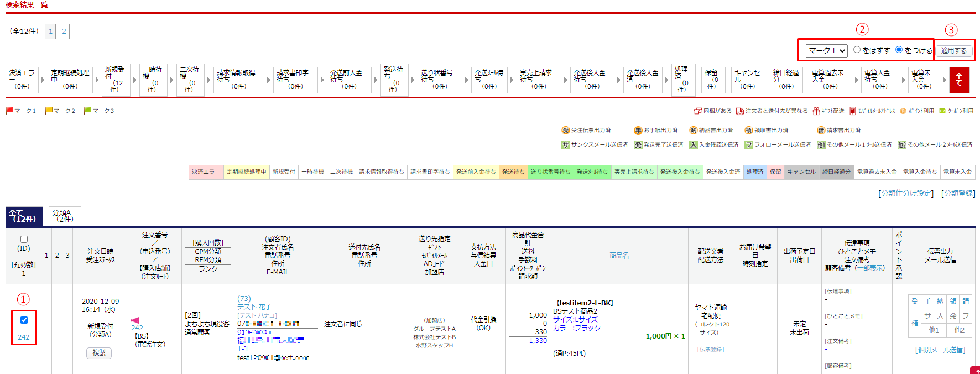Expand the 一部表示 link in 顧客備考 header

tap(872, 268)
